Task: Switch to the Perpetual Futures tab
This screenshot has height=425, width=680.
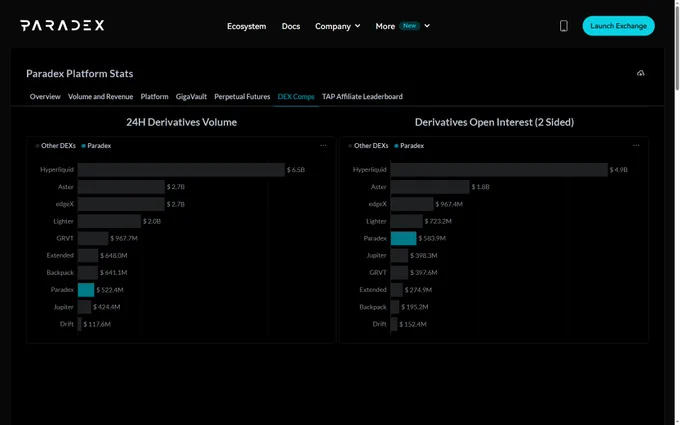Action: pos(242,97)
